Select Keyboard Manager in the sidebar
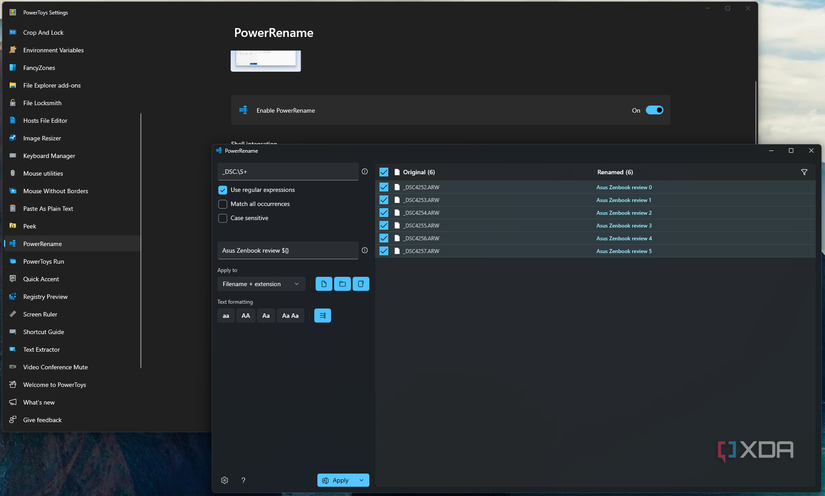 [48, 156]
